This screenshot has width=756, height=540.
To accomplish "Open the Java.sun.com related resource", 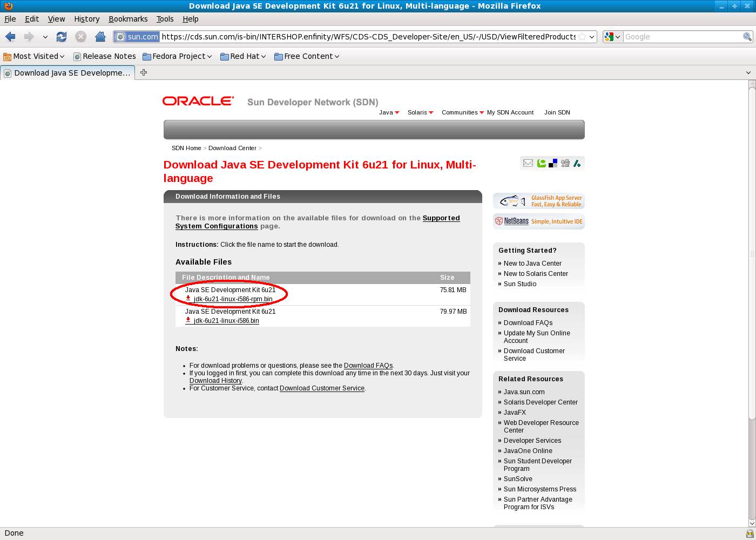I will 524,392.
